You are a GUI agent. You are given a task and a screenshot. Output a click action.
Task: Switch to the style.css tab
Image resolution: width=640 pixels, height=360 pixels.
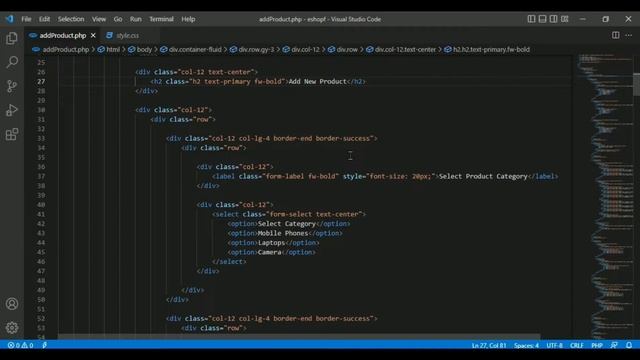tap(127, 36)
